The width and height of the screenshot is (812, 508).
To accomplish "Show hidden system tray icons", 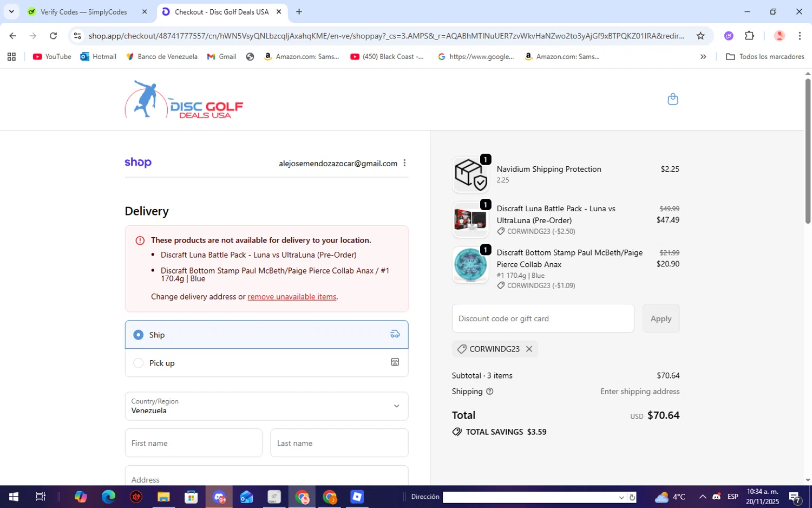I will (703, 497).
